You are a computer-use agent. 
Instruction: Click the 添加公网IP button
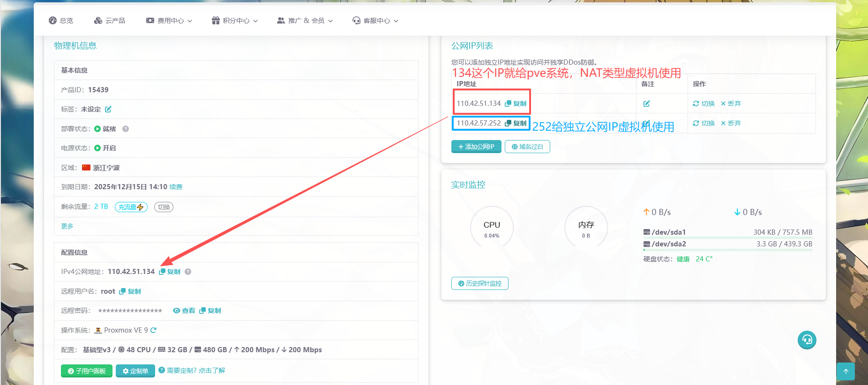pyautogui.click(x=476, y=147)
